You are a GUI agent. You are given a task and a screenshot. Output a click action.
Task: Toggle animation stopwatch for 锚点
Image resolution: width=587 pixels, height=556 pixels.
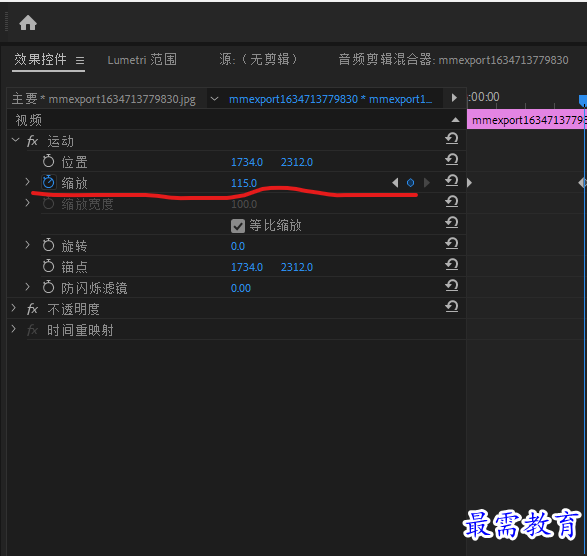pyautogui.click(x=48, y=266)
